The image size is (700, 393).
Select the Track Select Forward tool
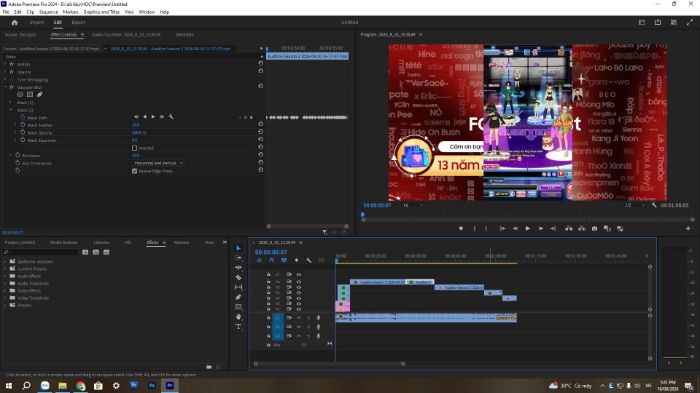point(238,258)
